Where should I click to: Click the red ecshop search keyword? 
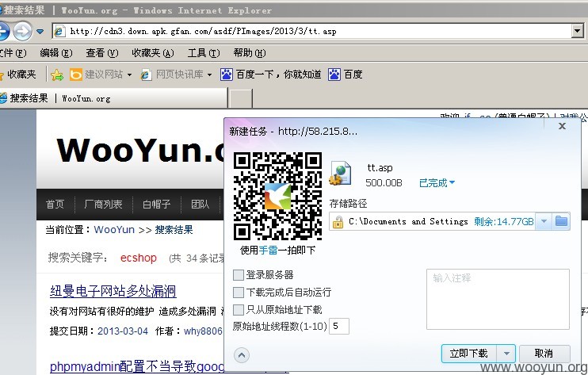click(x=139, y=258)
